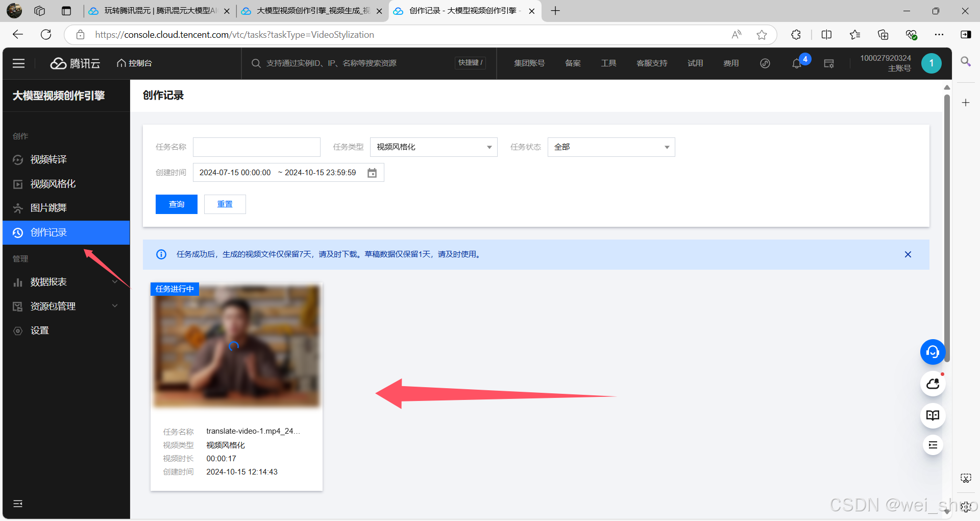Select 图片跳舞 in the sidebar
The width and height of the screenshot is (980, 521).
tap(48, 208)
